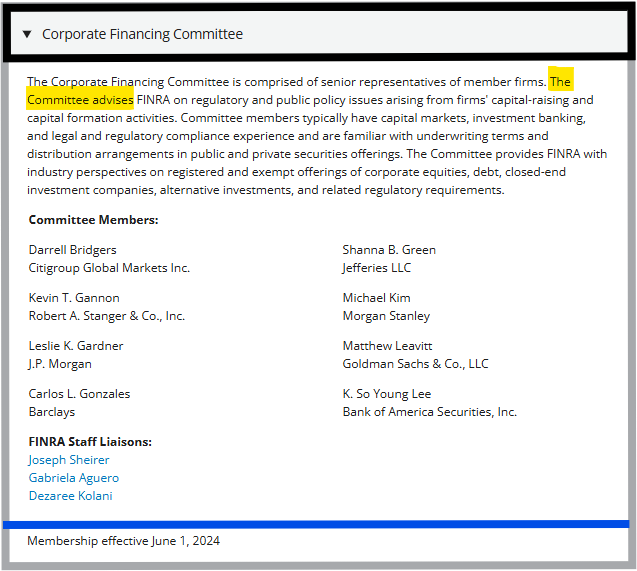This screenshot has width=637, height=571.
Task: Click the Committee Members heading
Action: 93,220
